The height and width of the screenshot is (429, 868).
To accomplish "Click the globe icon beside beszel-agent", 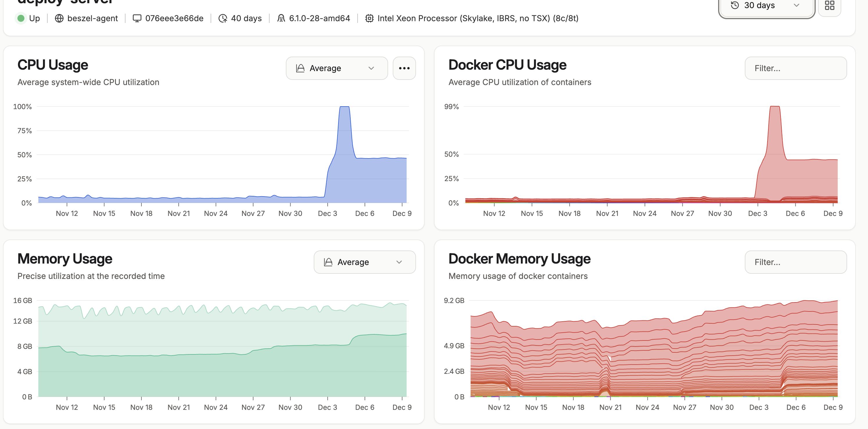I will (x=59, y=18).
